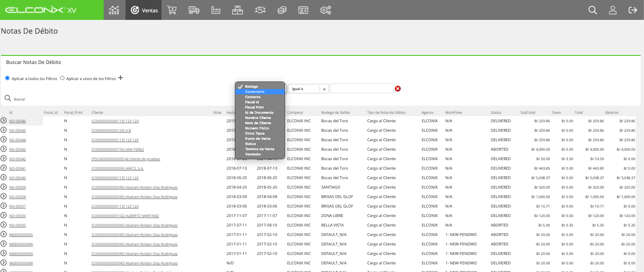Open the shopping cart purchases module
Screen dimensions: 644x272
click(x=172, y=10)
